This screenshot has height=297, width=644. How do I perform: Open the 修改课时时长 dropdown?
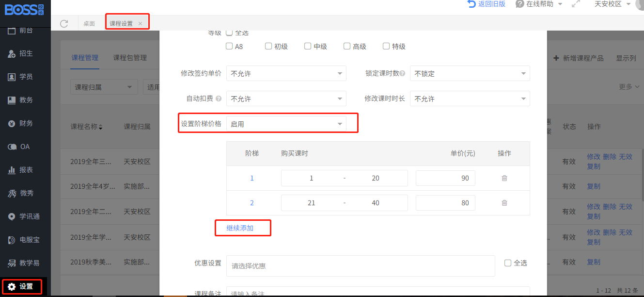[x=470, y=99]
